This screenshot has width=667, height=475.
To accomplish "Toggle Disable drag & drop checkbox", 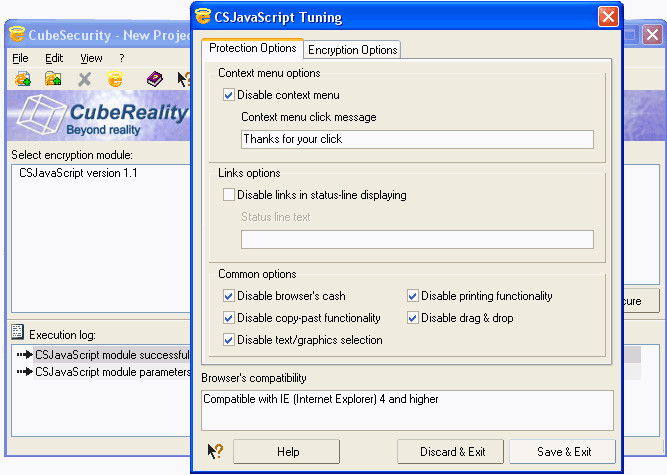I will pyautogui.click(x=413, y=318).
